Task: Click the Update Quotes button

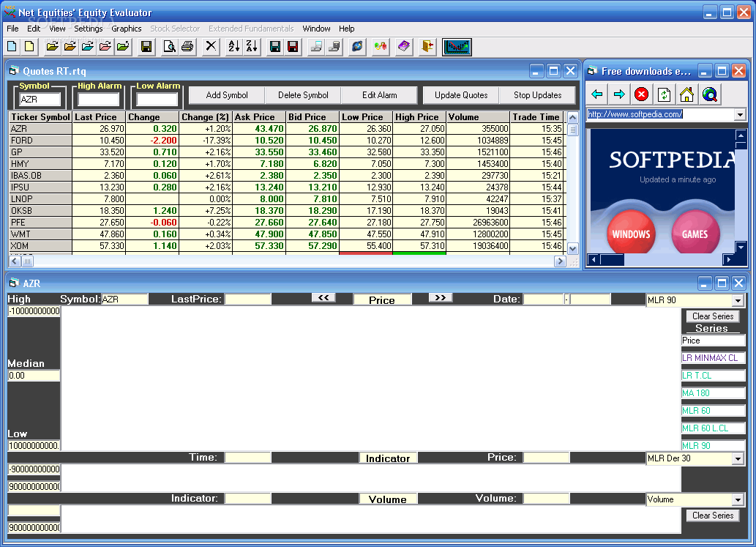Action: (461, 95)
